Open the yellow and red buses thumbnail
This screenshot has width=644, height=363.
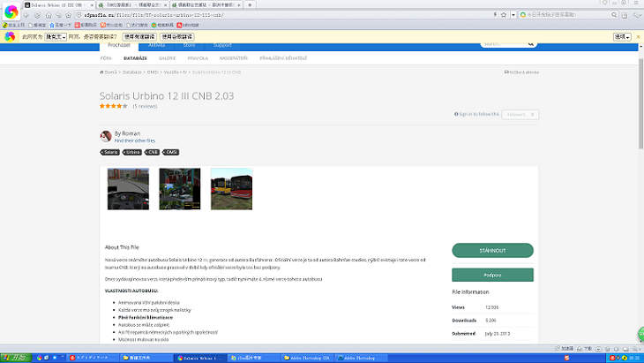pos(232,189)
